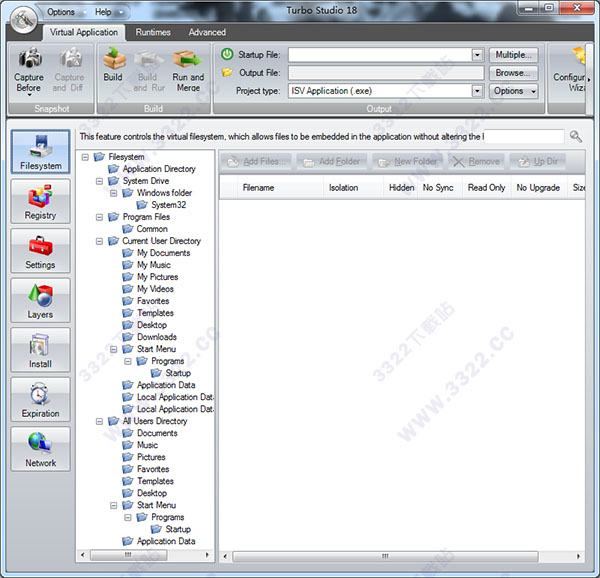Expand the ribbon overflow arrow beside Wizard
This screenshot has height=578, width=600.
(589, 80)
